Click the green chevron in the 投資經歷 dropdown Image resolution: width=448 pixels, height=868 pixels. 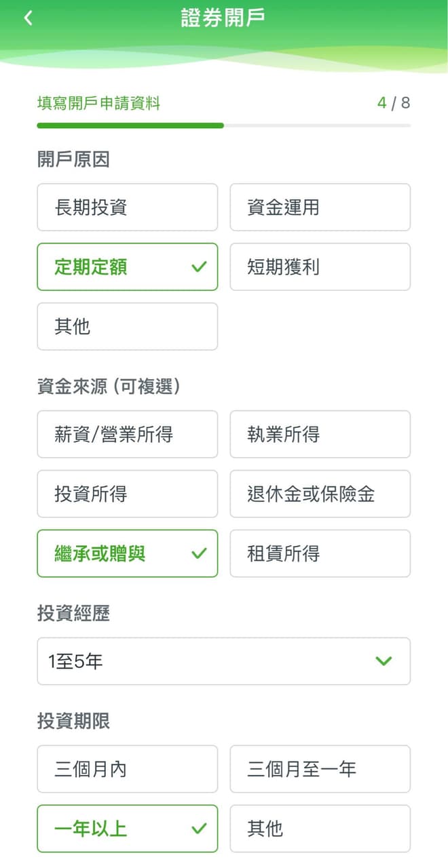(x=385, y=661)
